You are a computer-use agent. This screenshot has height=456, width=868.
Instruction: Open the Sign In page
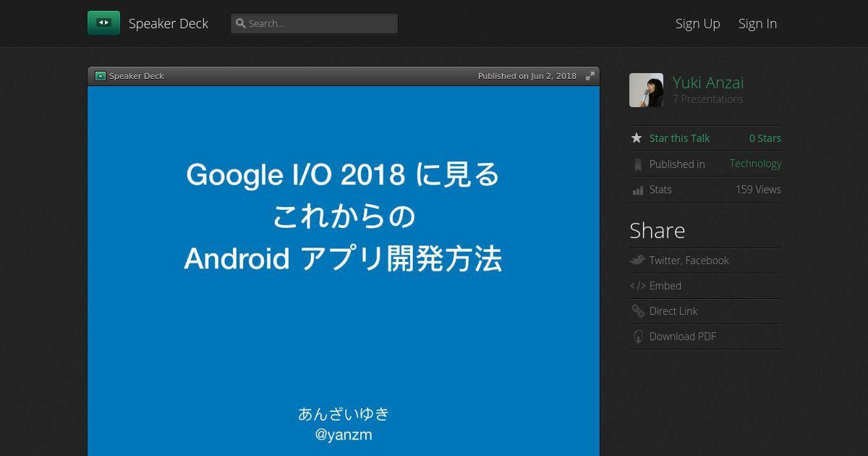[757, 23]
